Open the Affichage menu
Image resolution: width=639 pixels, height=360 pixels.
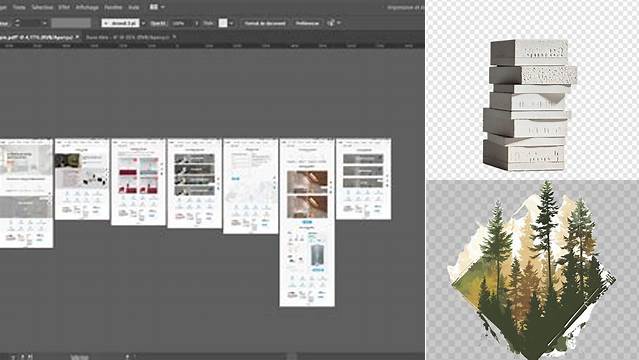click(87, 7)
